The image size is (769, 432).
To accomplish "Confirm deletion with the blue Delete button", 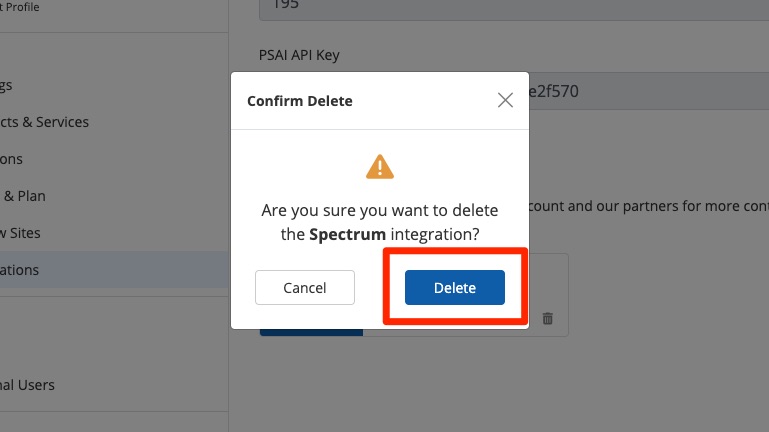I will pyautogui.click(x=454, y=288).
